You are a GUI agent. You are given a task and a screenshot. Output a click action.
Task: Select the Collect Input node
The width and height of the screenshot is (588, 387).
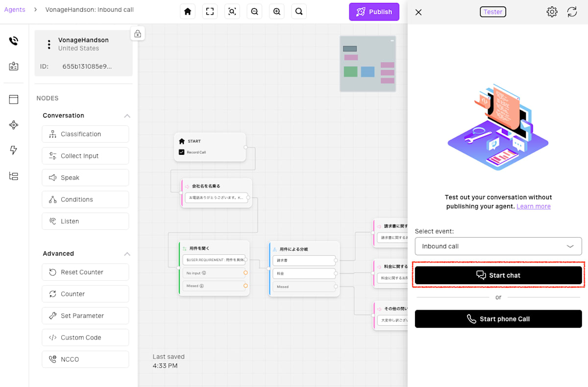tap(85, 156)
